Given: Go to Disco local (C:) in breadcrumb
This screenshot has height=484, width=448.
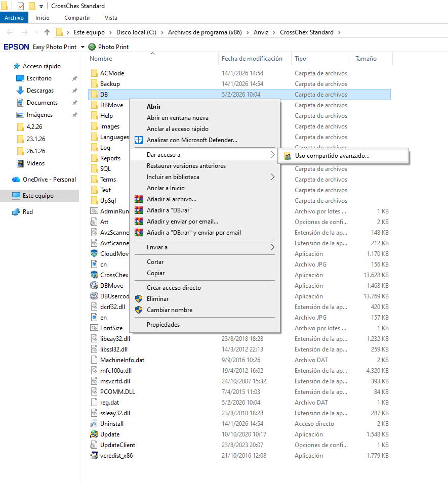Looking at the screenshot, I should 136,32.
